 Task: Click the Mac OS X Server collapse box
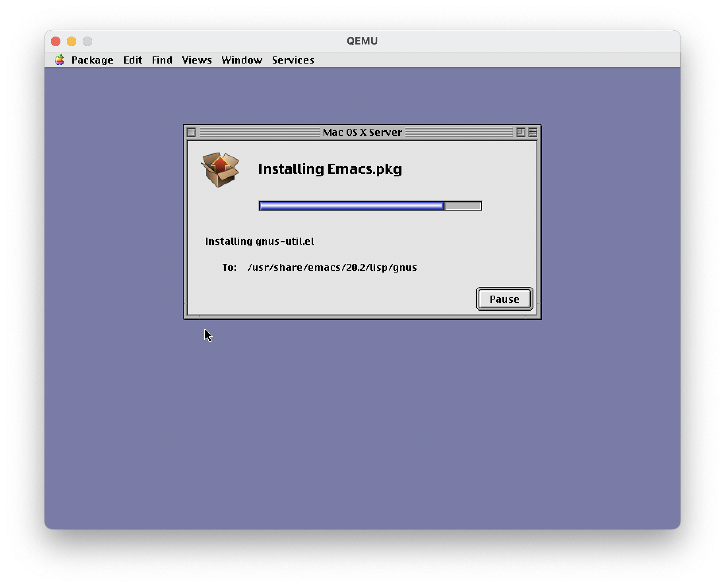[533, 132]
